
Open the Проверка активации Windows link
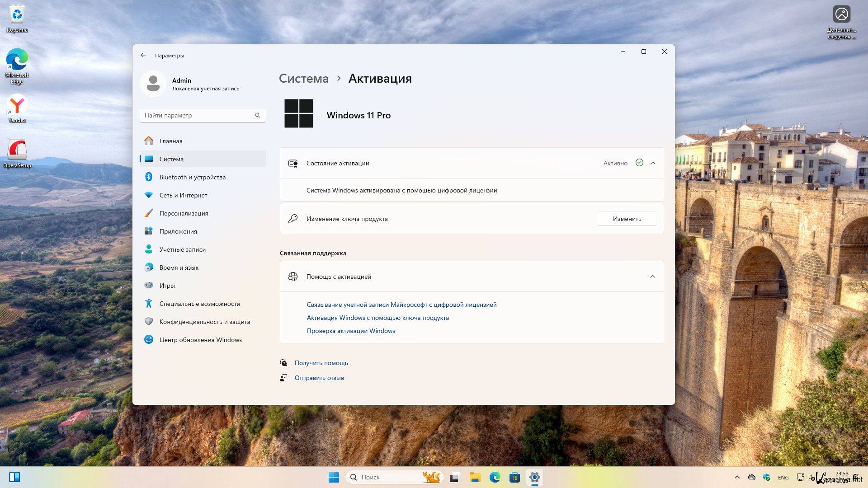click(351, 331)
